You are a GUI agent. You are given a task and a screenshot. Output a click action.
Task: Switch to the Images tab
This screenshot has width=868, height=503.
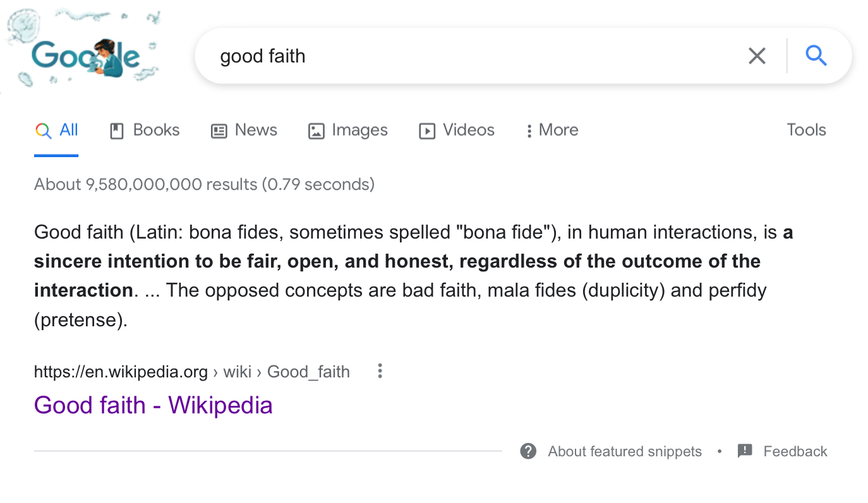(359, 130)
